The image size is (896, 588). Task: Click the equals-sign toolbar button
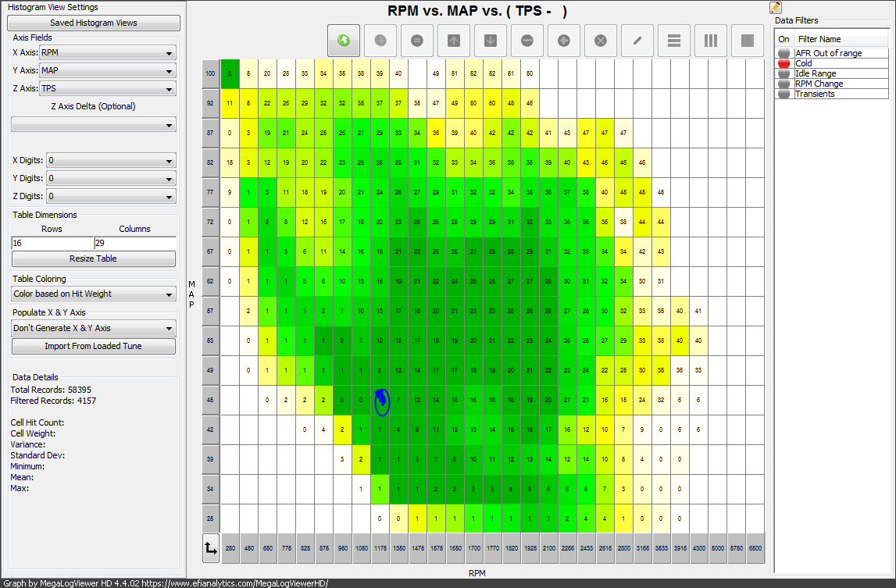pos(417,41)
